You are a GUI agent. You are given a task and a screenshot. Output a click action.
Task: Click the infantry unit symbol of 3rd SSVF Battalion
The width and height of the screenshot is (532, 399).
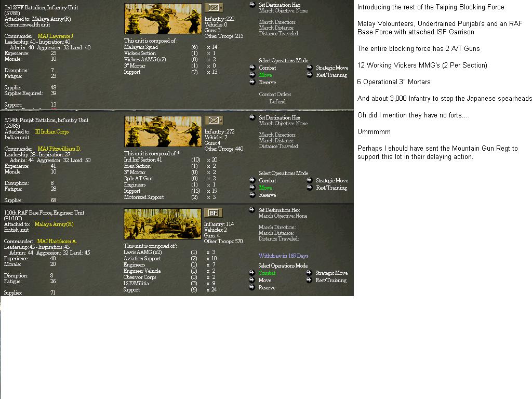(x=214, y=7)
